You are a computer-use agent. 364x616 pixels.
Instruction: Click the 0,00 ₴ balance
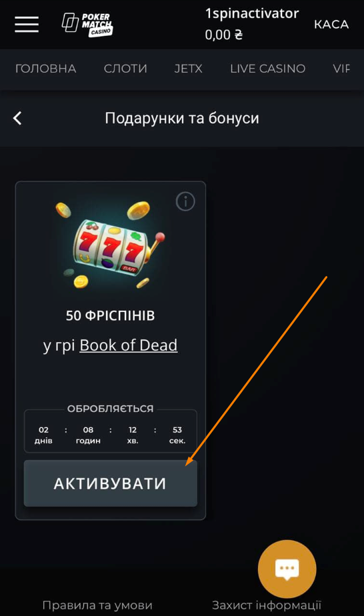pos(224,35)
